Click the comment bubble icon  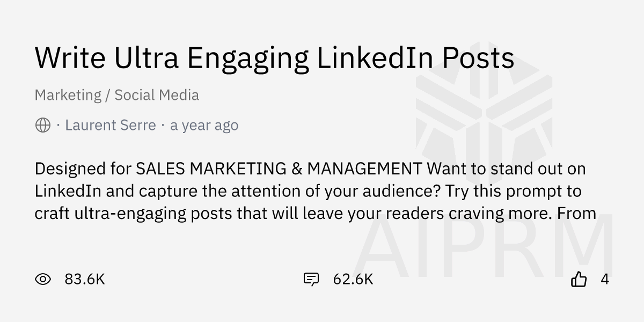[311, 279]
